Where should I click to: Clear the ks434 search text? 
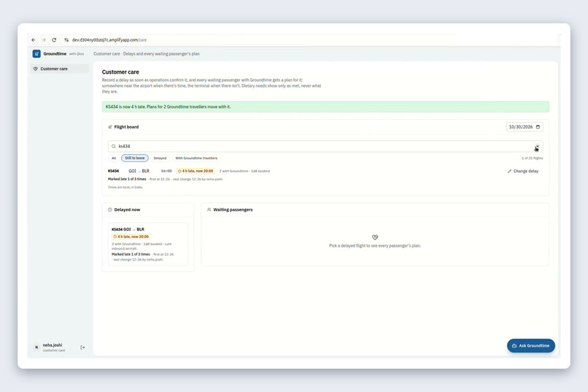coord(537,146)
